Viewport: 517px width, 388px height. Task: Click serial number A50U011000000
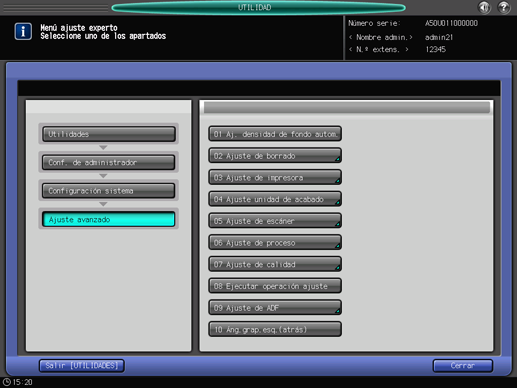[x=451, y=23]
